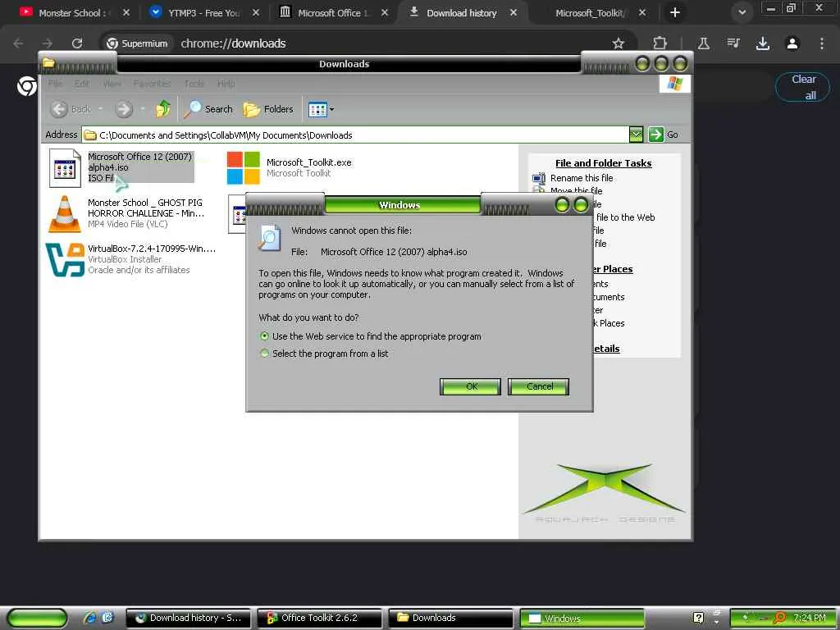Switch to Windows dialog taskbar button

point(582,618)
